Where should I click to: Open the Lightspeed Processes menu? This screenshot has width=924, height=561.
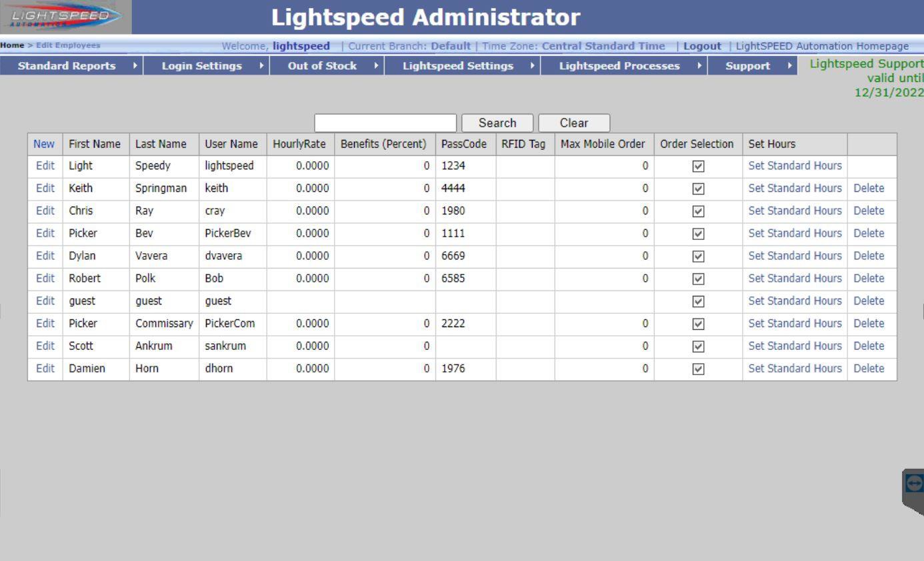[619, 65]
